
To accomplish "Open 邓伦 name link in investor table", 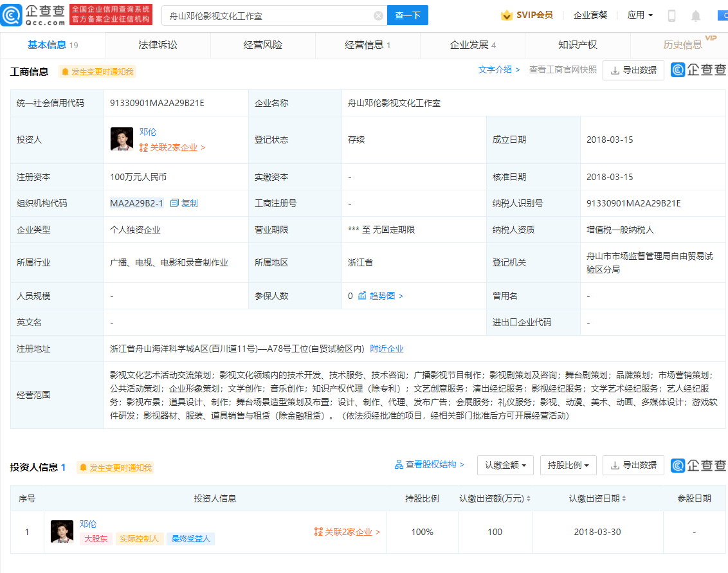I will [x=87, y=523].
